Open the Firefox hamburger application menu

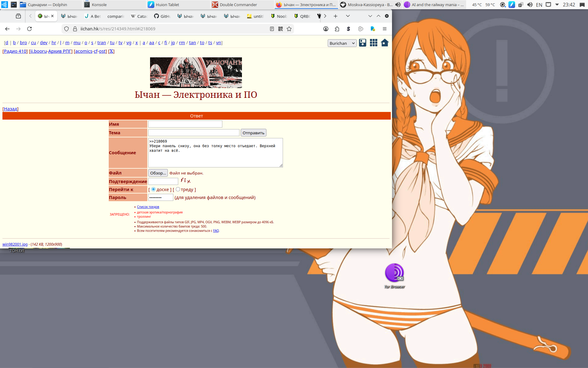[385, 29]
